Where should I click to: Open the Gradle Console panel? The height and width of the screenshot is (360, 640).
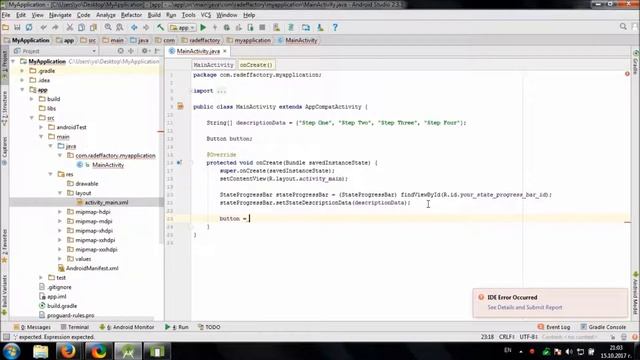coord(603,327)
